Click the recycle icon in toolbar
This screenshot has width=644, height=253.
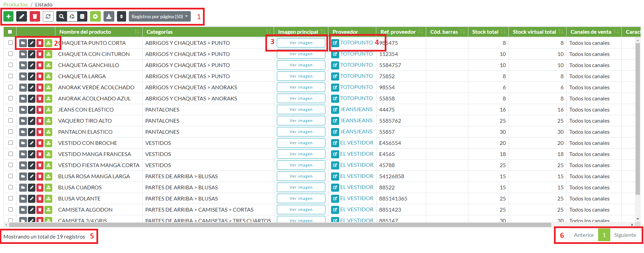(x=72, y=17)
